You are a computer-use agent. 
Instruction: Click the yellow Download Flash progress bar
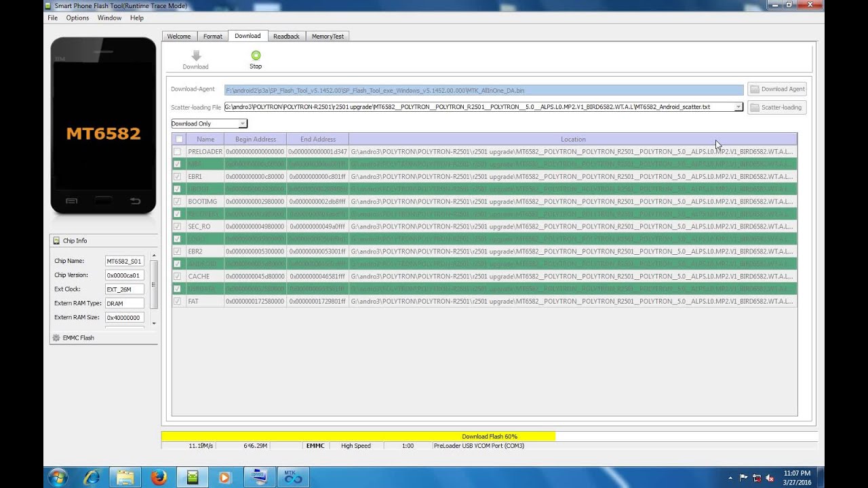(x=358, y=436)
